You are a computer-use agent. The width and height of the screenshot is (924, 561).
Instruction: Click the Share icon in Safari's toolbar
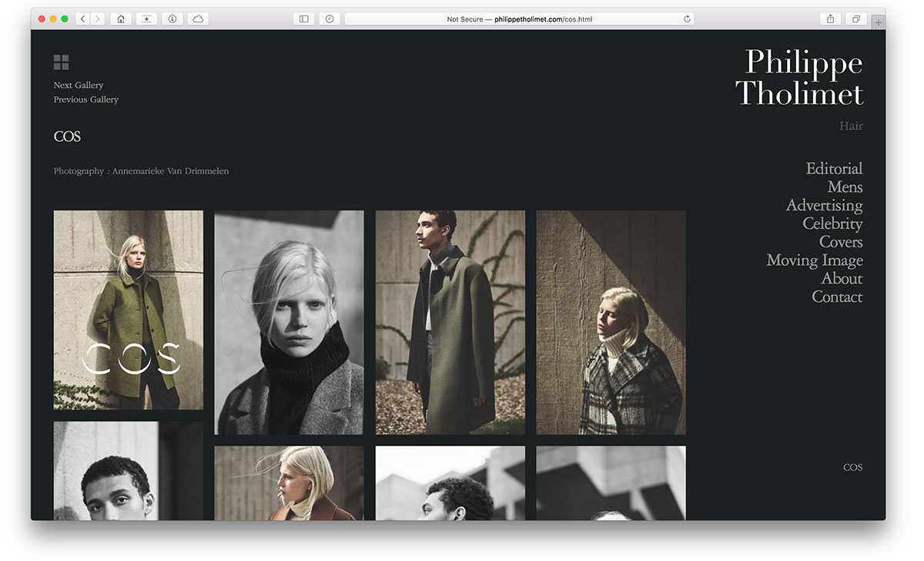tap(830, 18)
